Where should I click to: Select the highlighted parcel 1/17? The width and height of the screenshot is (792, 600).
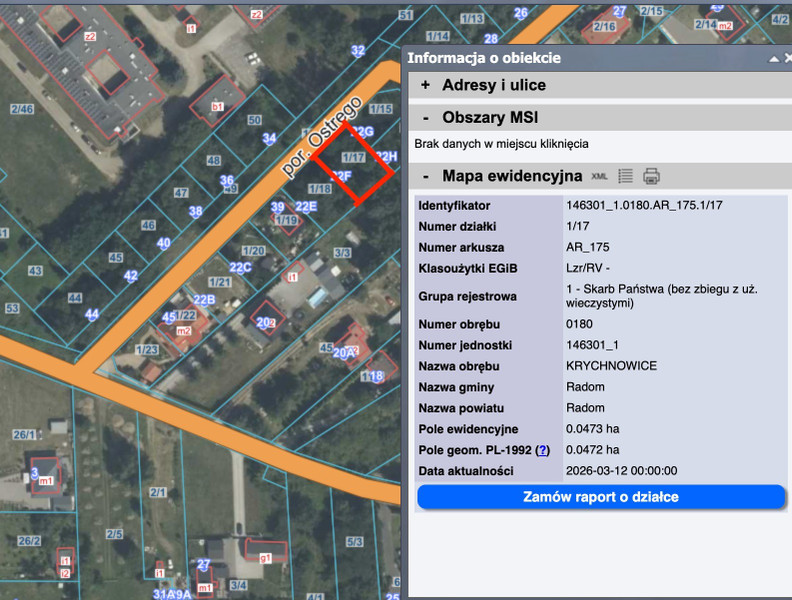click(x=352, y=158)
